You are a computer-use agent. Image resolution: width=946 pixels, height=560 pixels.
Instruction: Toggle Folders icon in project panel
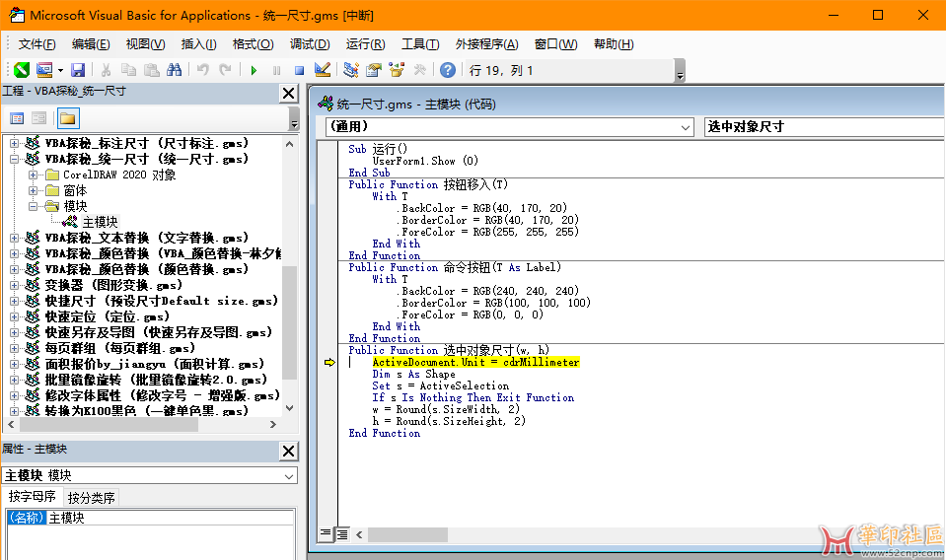coord(67,118)
